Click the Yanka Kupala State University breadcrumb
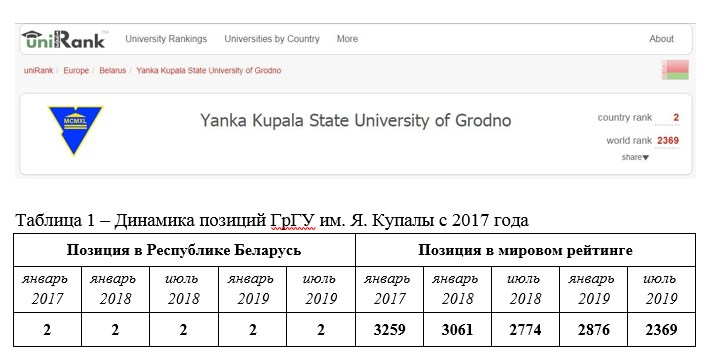 click(208, 71)
